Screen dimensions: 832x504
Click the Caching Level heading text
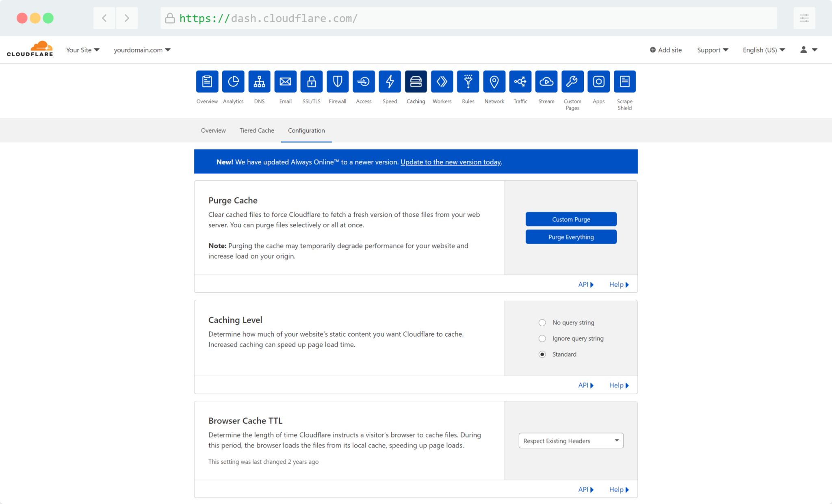click(x=235, y=320)
